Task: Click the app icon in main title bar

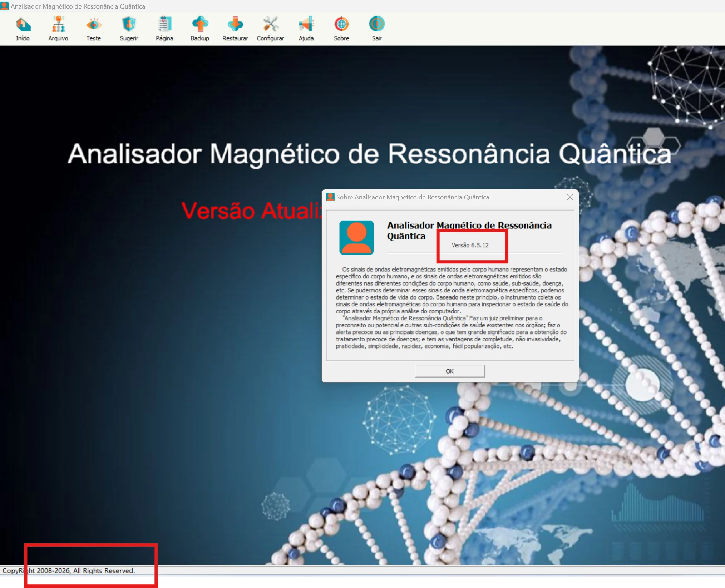Action: (5, 6)
